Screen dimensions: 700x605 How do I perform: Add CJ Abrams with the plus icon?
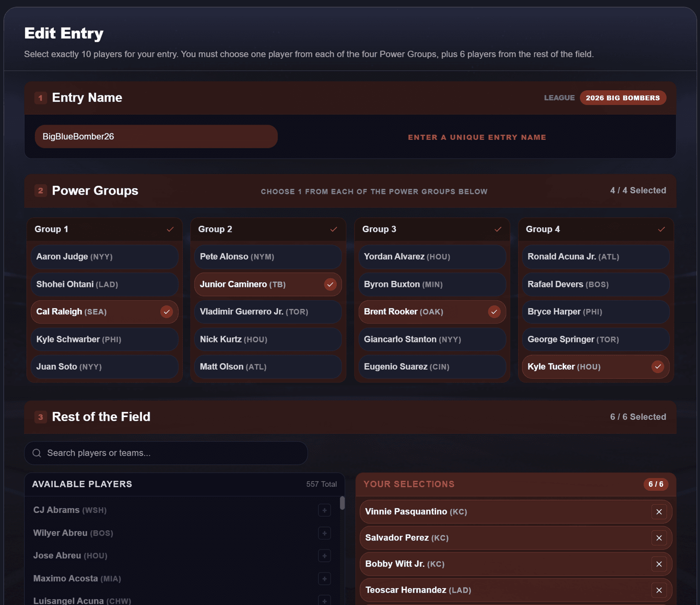(x=324, y=510)
